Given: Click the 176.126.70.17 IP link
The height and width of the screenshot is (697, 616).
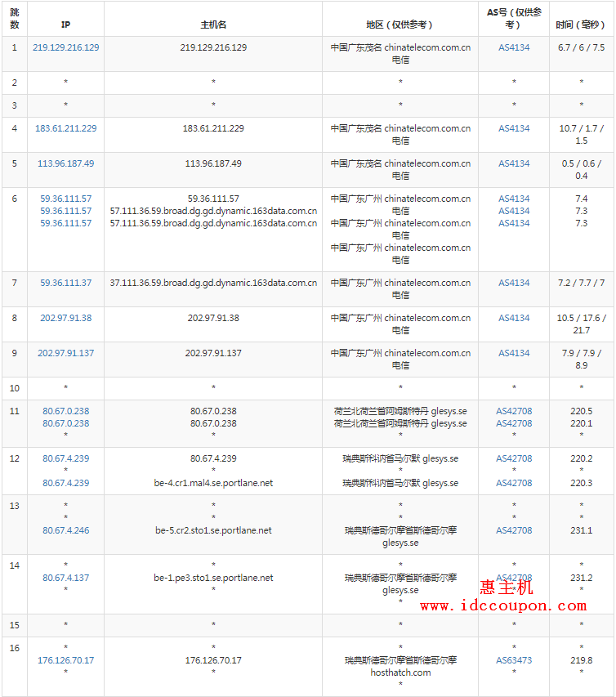Looking at the screenshot, I should click(x=65, y=660).
